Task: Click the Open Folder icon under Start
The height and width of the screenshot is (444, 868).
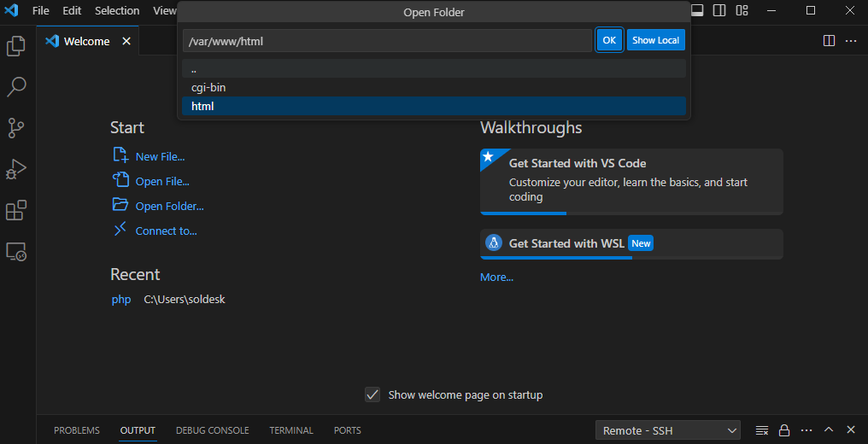Action: click(x=120, y=205)
